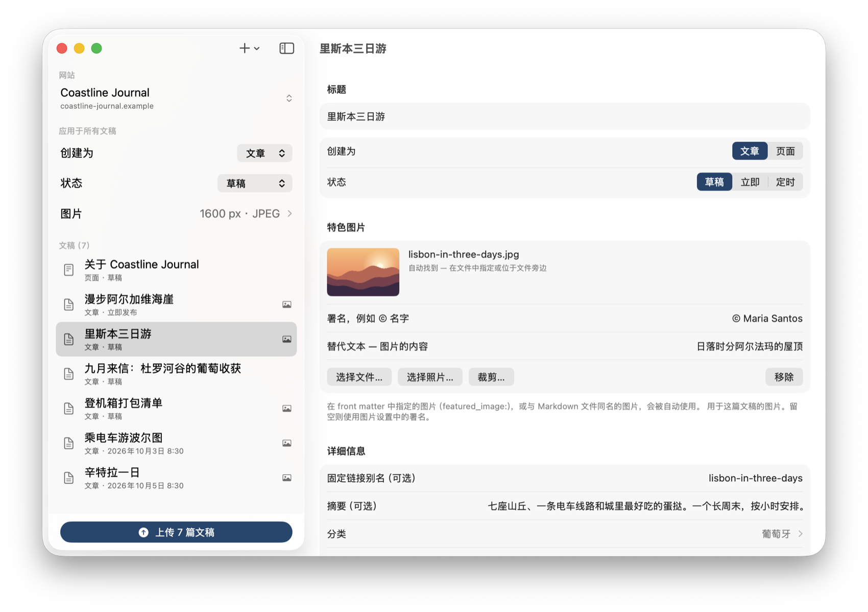The height and width of the screenshot is (612, 868).
Task: Click image indicator on 乘电车游波尔图 row
Action: 287,443
